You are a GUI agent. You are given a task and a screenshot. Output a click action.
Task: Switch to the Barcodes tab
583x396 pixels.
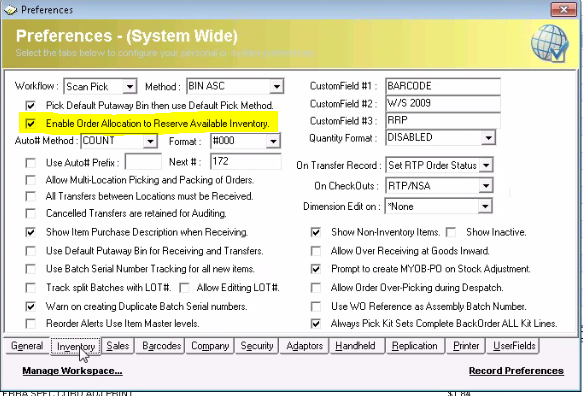point(160,346)
